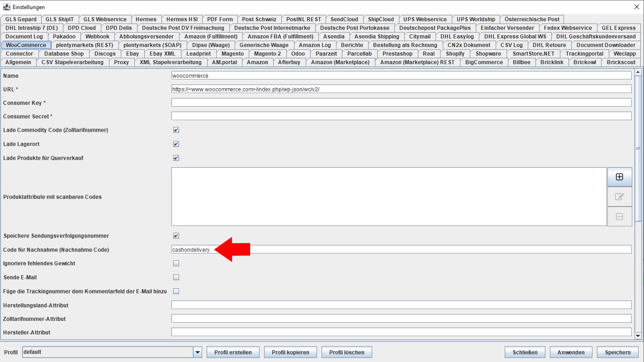Focus the Hersteller-Attribut field
The height and width of the screenshot is (362, 644).
401,332
